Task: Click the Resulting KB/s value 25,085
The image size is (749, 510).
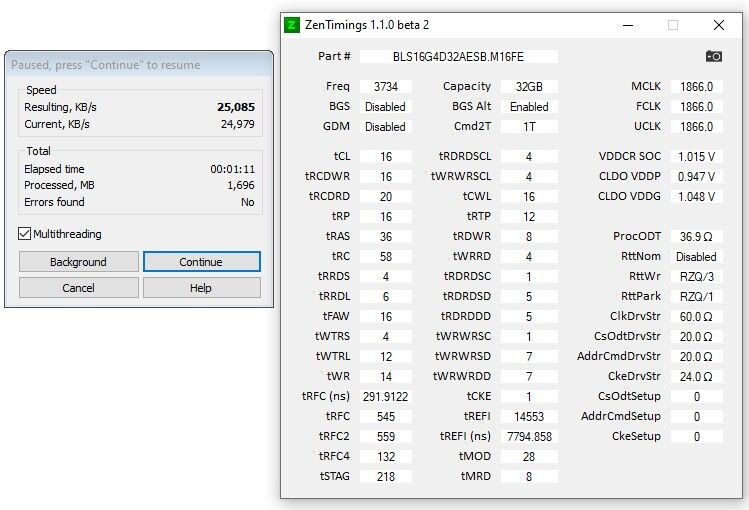Action: (236, 107)
